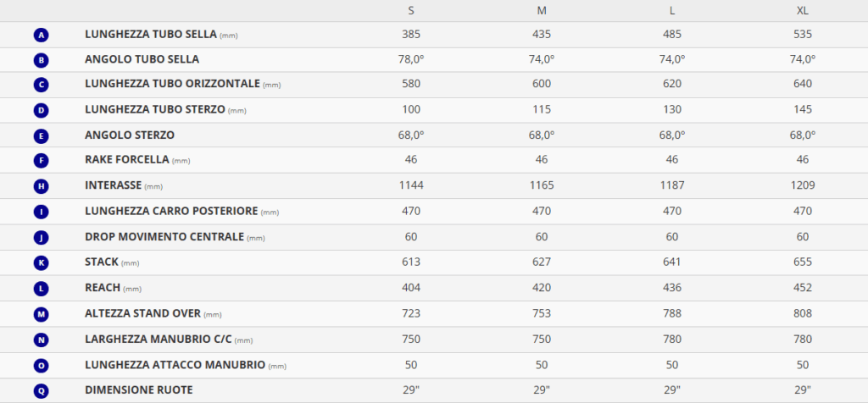The height and width of the screenshot is (403, 868).
Task: Select the XL size column header
Action: (x=802, y=10)
